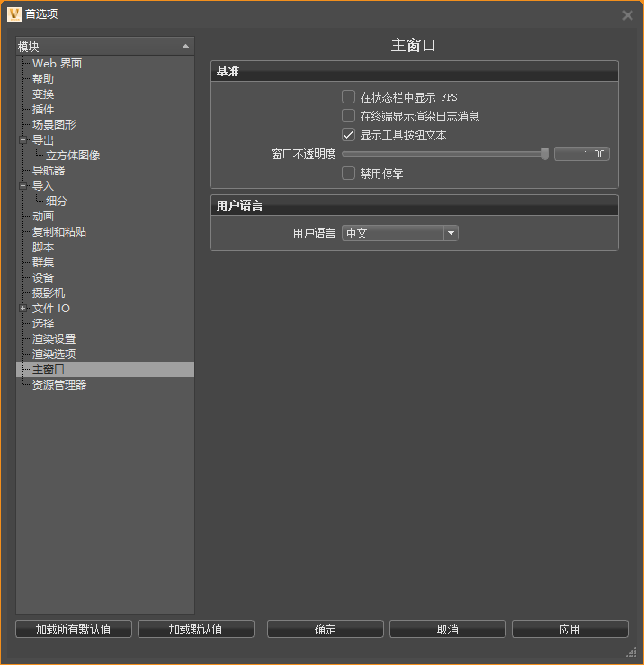Click the VRED logo icon in title bar

point(14,14)
